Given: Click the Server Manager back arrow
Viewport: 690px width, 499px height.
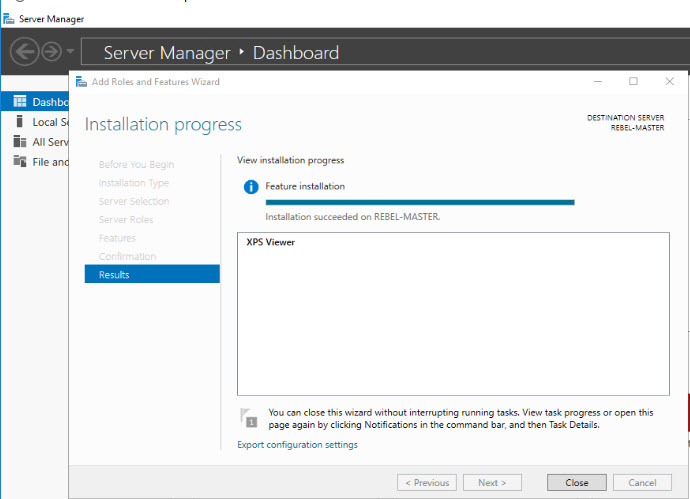Looking at the screenshot, I should [x=24, y=52].
